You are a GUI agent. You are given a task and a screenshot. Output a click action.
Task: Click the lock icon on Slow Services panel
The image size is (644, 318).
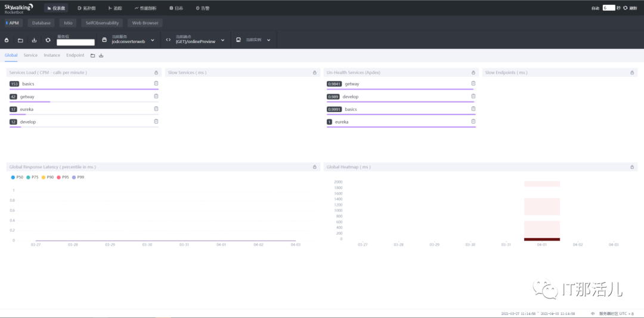coord(315,73)
